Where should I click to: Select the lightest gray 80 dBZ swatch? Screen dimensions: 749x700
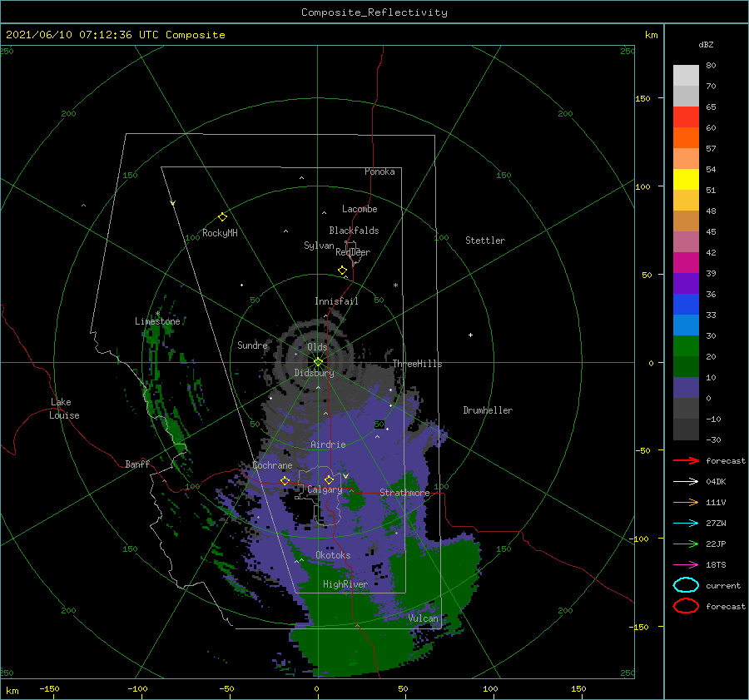(x=686, y=75)
